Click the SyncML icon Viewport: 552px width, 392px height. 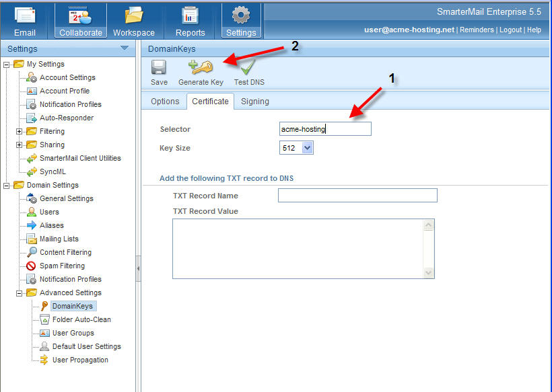click(32, 171)
